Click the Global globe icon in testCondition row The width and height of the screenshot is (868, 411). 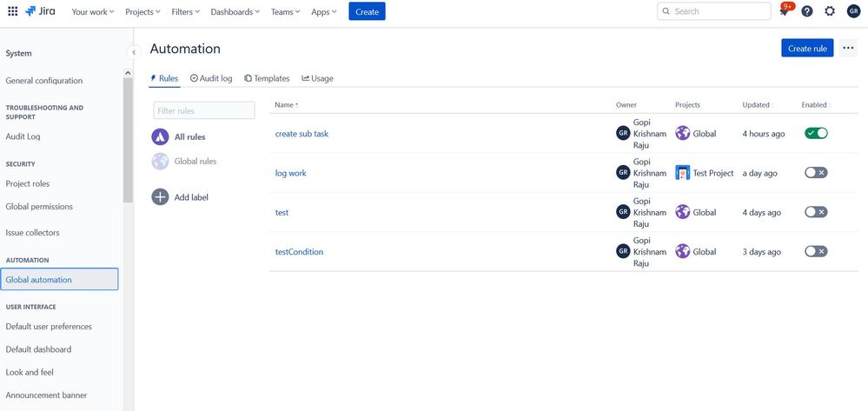(x=683, y=251)
